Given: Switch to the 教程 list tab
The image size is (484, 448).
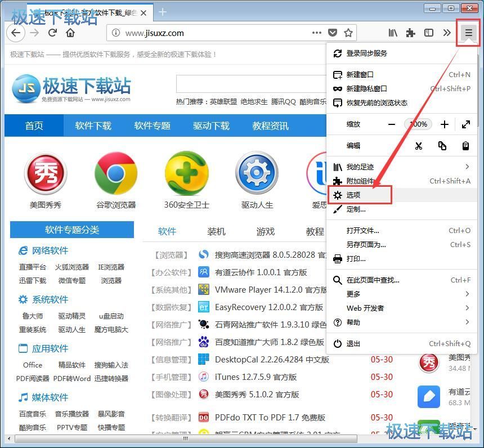Looking at the screenshot, I should 315,231.
